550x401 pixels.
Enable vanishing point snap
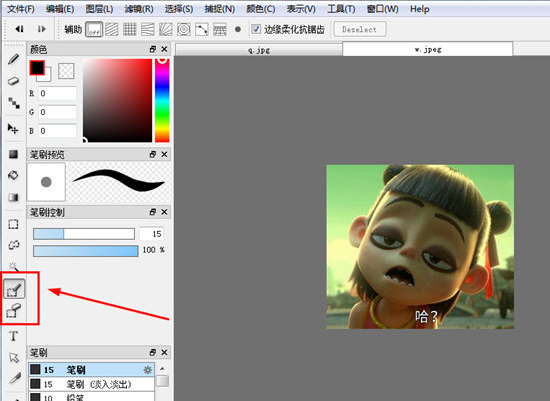[148, 29]
